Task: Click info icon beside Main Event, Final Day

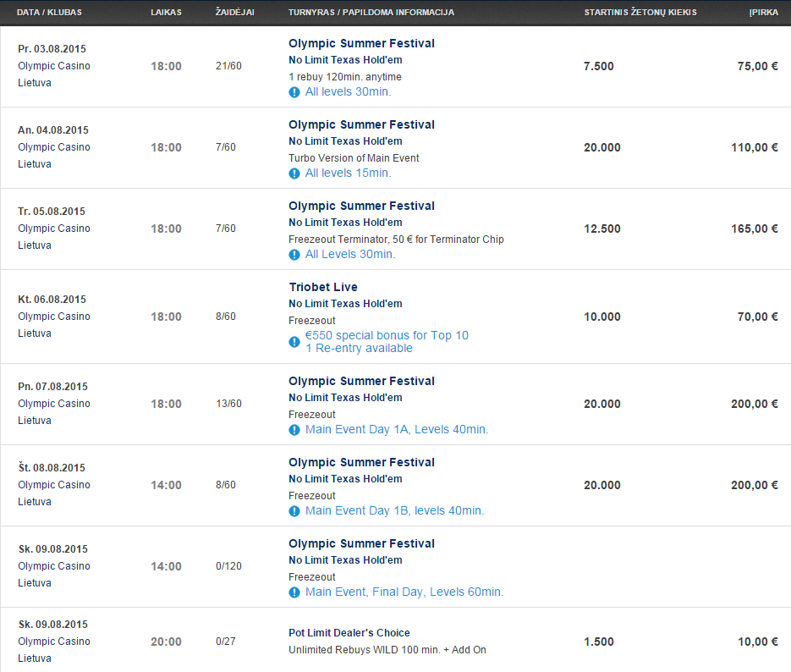Action: (x=294, y=592)
